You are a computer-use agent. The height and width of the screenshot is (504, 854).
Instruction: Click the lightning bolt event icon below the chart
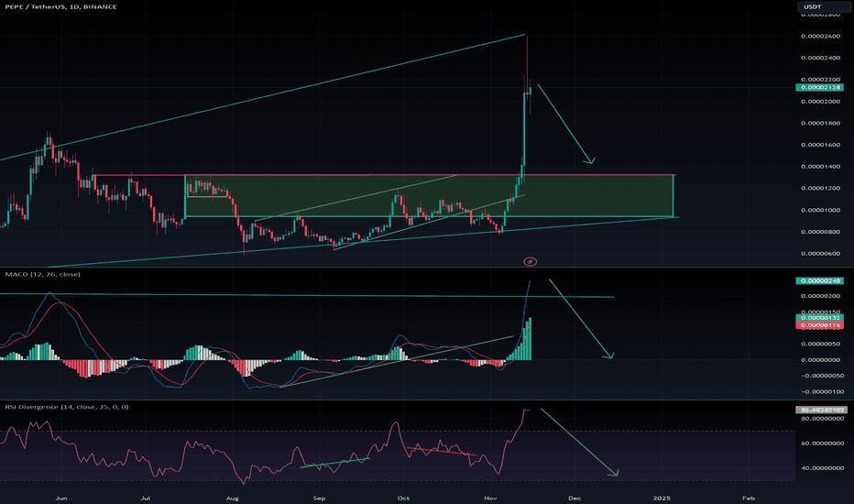tap(530, 261)
